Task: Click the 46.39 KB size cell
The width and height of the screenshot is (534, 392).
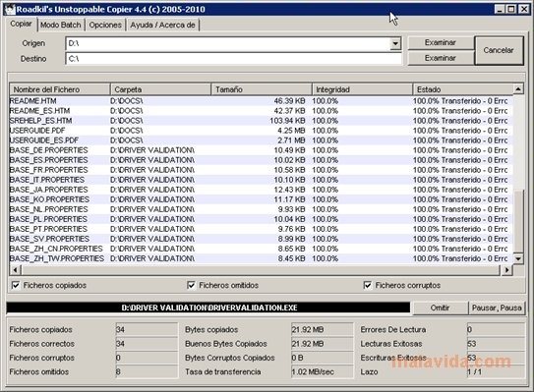Action: 289,101
